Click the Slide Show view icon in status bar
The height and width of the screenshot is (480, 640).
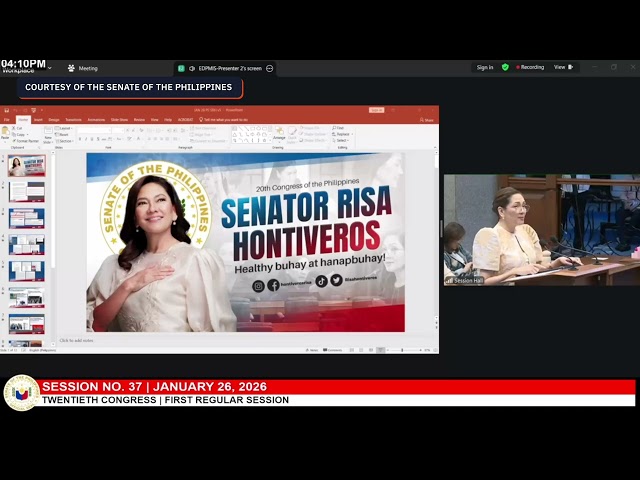tap(380, 350)
